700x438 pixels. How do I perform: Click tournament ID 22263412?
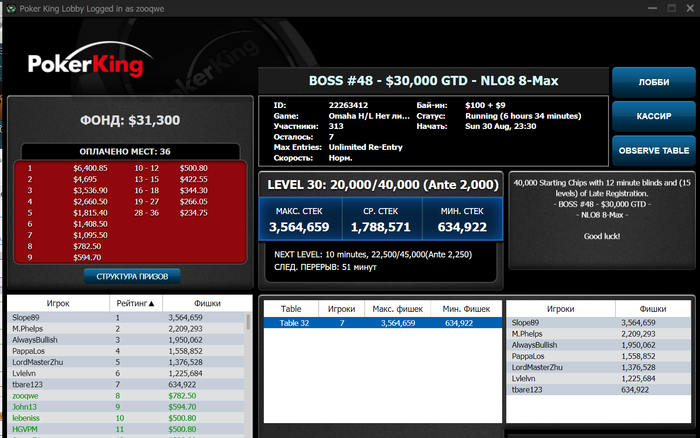tap(348, 105)
